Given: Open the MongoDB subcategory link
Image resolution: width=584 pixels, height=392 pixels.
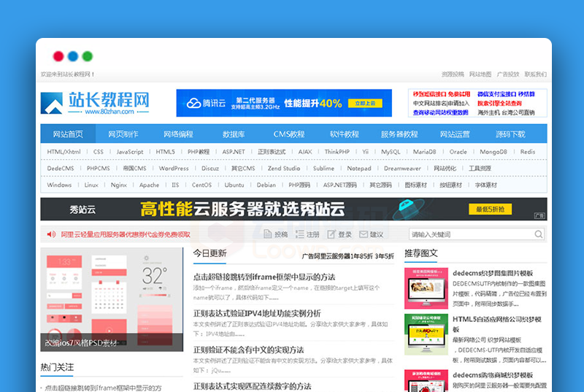Looking at the screenshot, I should pos(493,152).
